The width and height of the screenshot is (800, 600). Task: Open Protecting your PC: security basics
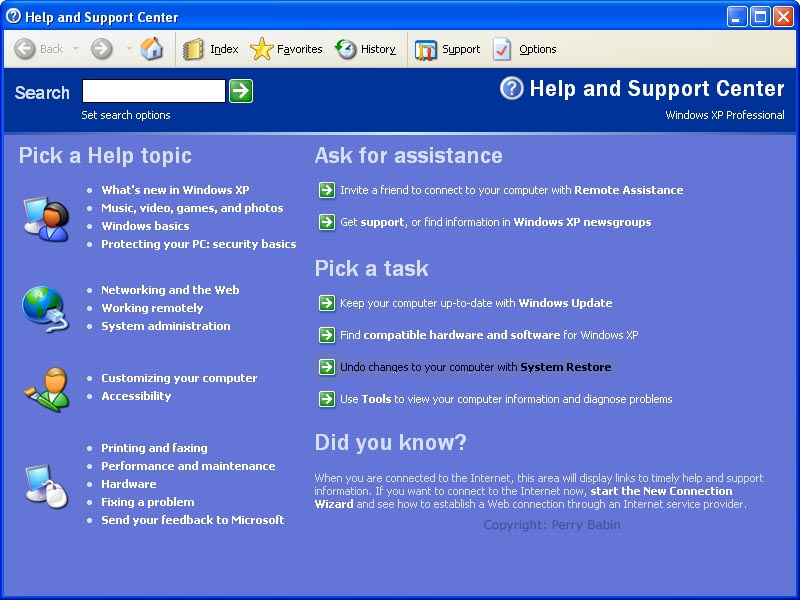click(198, 244)
